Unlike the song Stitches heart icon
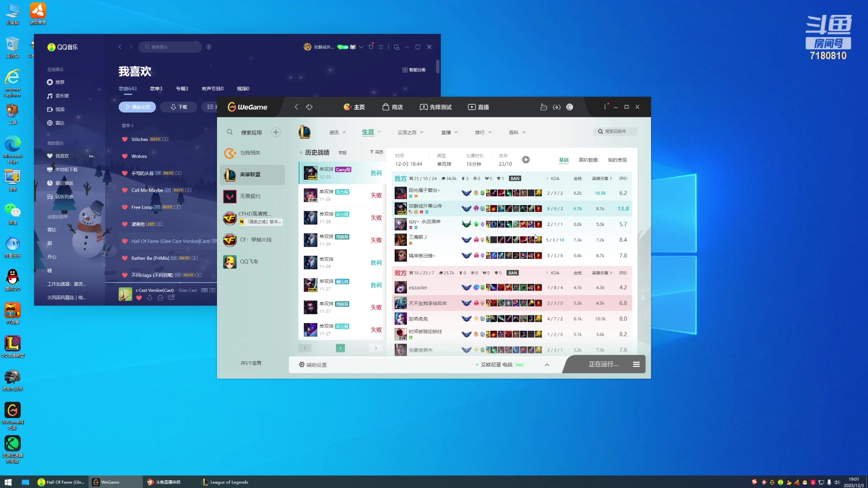 [125, 139]
